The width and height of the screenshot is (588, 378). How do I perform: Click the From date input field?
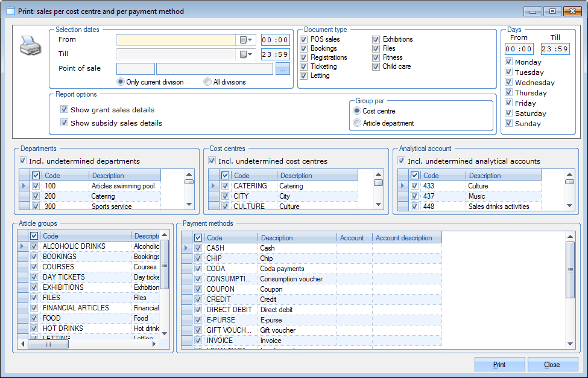[x=175, y=40]
